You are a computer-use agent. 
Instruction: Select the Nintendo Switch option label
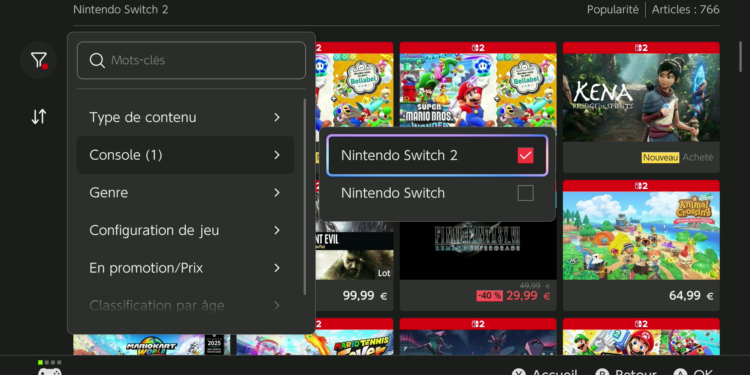393,193
